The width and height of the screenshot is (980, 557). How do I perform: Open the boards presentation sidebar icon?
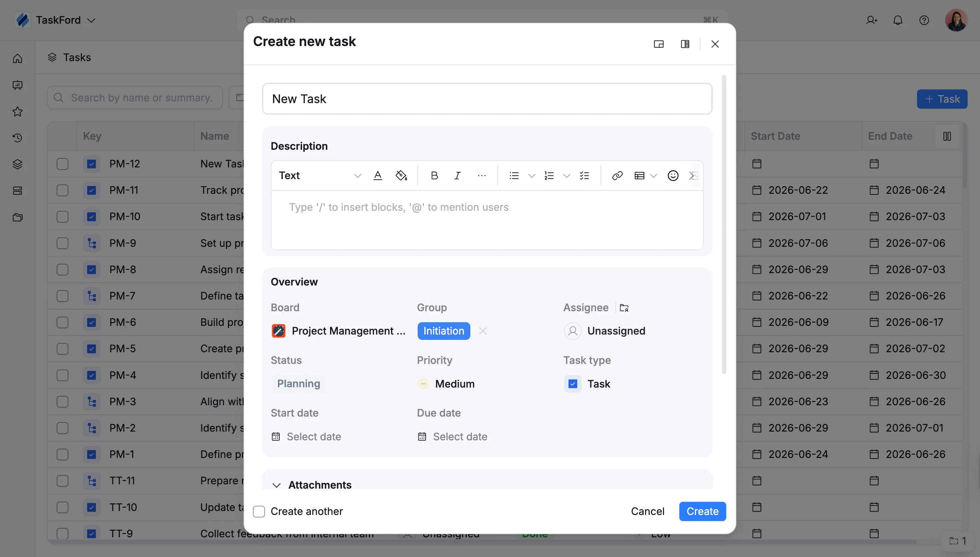point(18,85)
